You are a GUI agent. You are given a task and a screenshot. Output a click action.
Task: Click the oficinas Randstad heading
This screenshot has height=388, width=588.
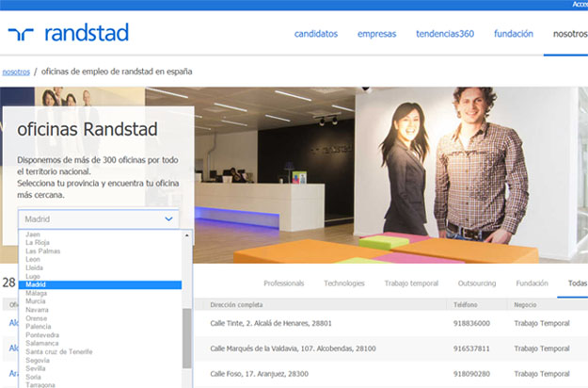click(87, 129)
